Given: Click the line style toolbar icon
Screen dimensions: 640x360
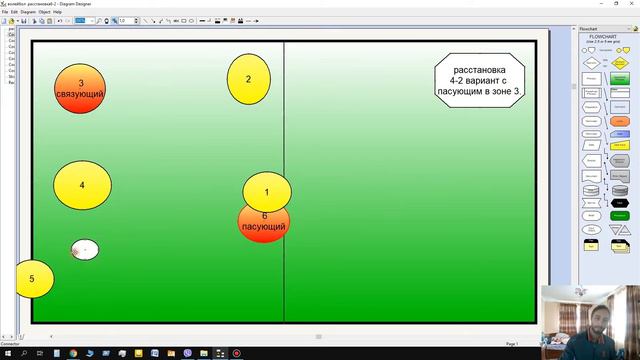Looking at the screenshot, I should click(248, 21).
